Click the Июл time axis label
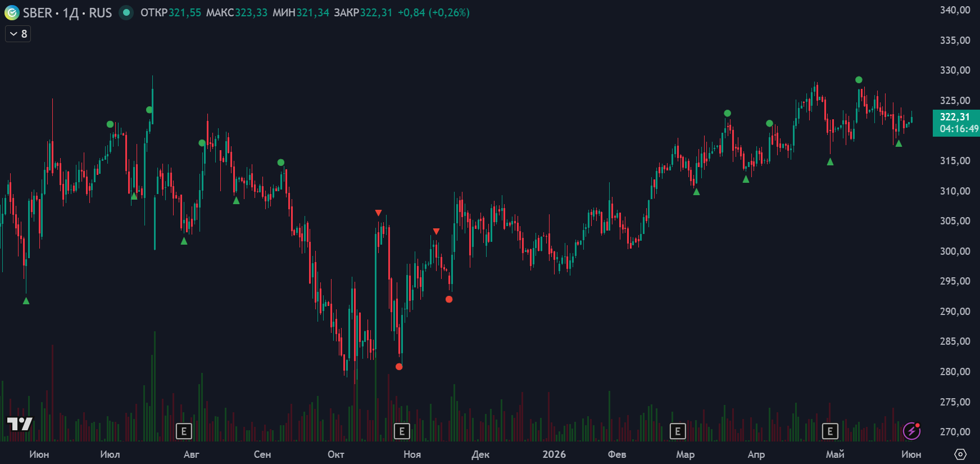The width and height of the screenshot is (980, 464). click(110, 454)
